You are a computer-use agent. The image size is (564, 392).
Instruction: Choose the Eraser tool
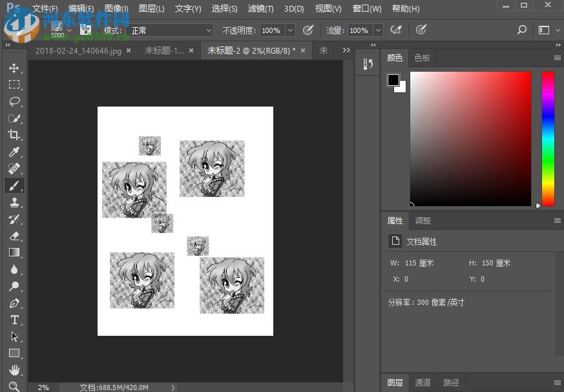14,236
